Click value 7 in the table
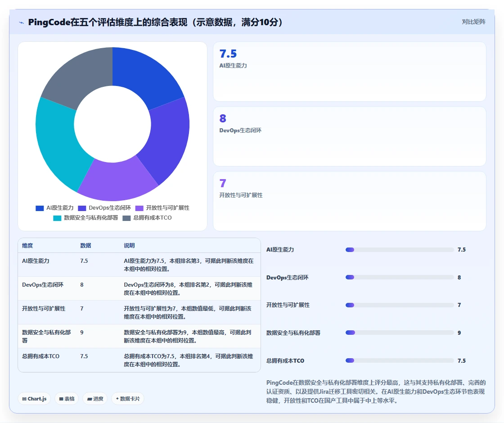The width and height of the screenshot is (504, 423). (x=82, y=308)
